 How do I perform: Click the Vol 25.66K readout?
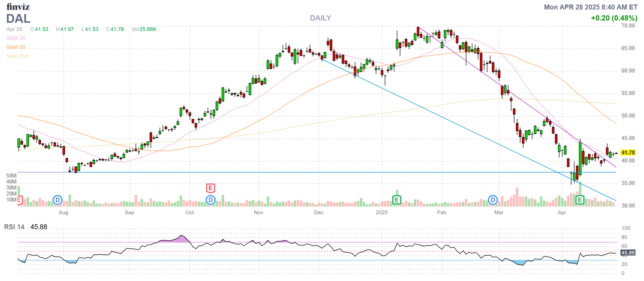point(144,29)
